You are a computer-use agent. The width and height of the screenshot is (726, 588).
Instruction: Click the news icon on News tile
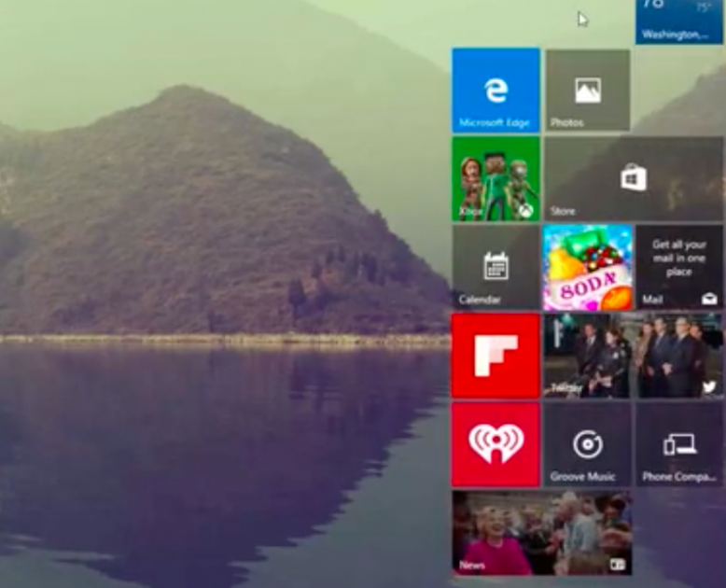click(617, 565)
